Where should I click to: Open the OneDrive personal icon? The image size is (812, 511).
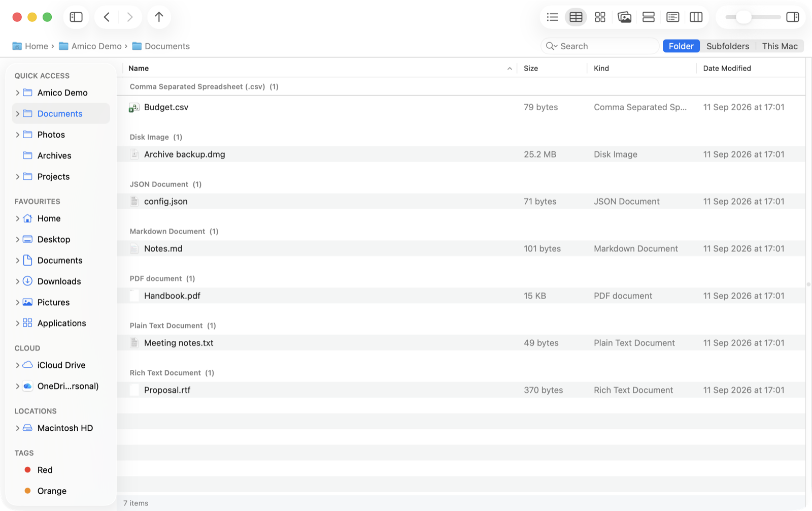coord(28,386)
